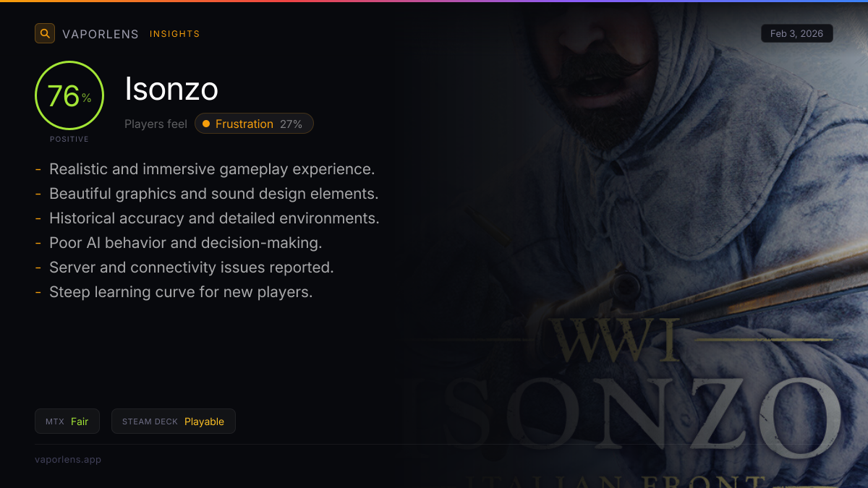The height and width of the screenshot is (488, 868).
Task: Click the "Steep learning curve" insight line
Action: [181, 292]
